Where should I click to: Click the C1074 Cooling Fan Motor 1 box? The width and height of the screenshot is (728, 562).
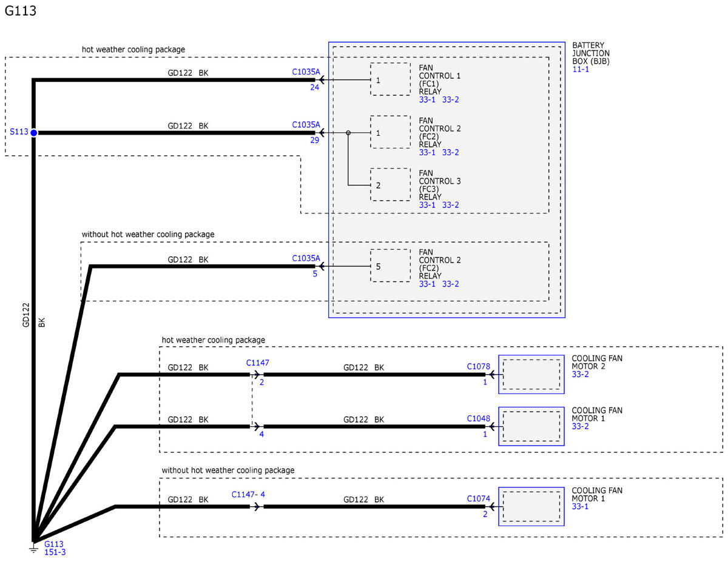coord(531,506)
